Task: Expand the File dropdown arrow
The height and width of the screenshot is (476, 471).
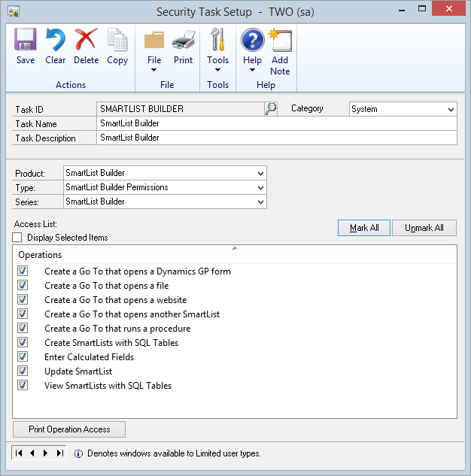Action: pos(154,70)
